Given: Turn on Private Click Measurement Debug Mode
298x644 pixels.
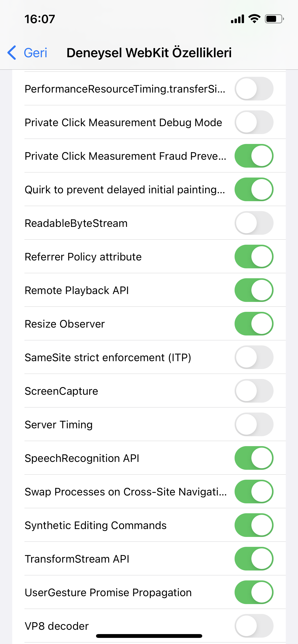Looking at the screenshot, I should [254, 122].
